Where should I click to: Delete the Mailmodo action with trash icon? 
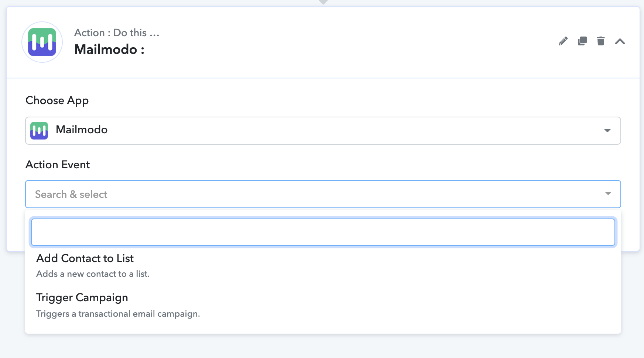(x=601, y=41)
